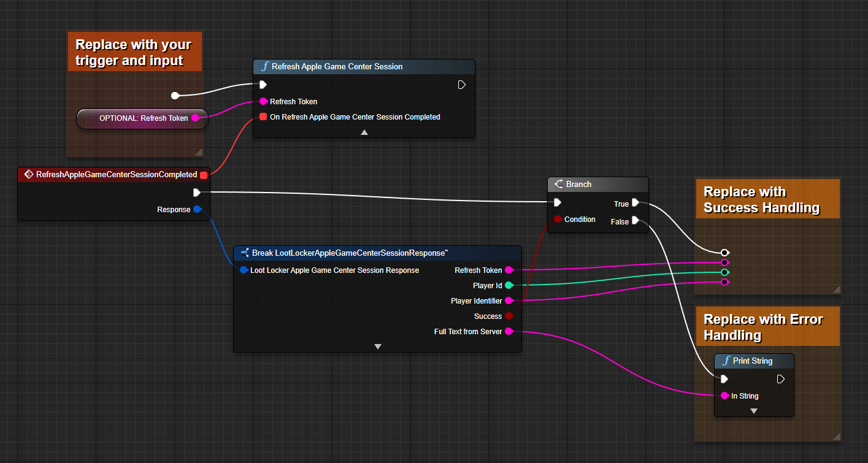Collapse the Refresh Apple Game Center Session node
The image size is (868, 463).
(x=364, y=132)
